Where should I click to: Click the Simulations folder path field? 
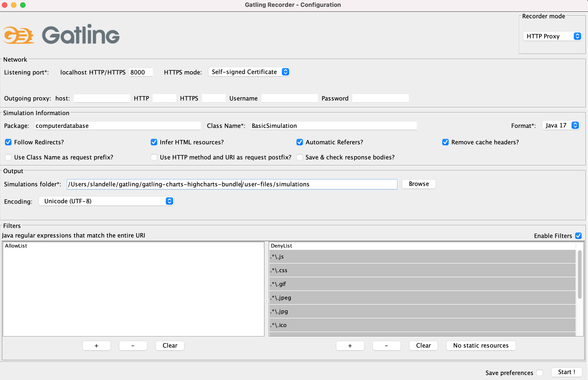(232, 184)
